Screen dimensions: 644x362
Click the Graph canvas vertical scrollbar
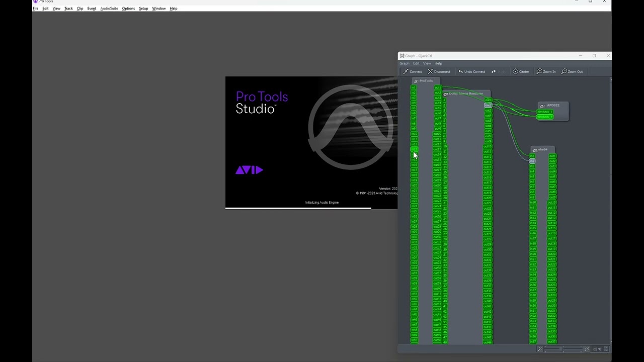click(611, 211)
